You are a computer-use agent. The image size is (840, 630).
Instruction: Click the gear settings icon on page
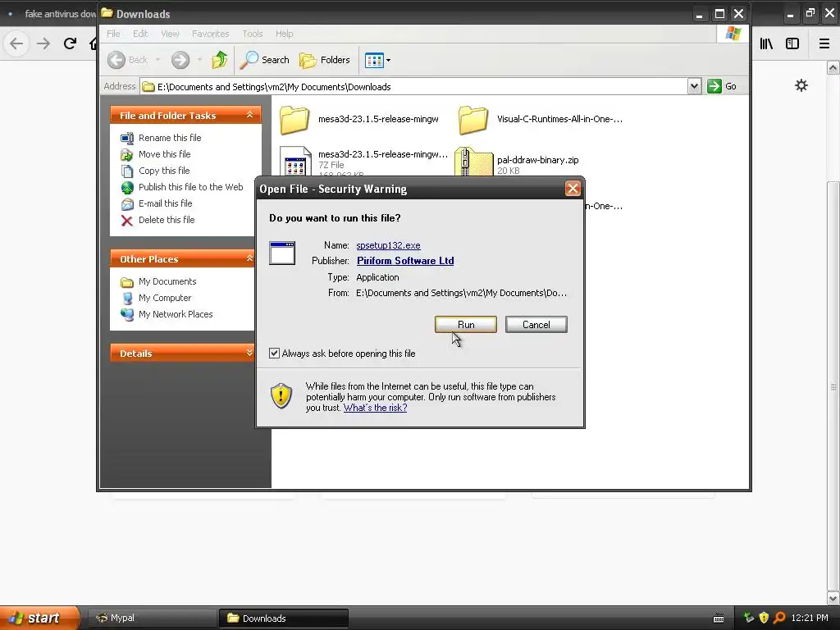[x=801, y=85]
